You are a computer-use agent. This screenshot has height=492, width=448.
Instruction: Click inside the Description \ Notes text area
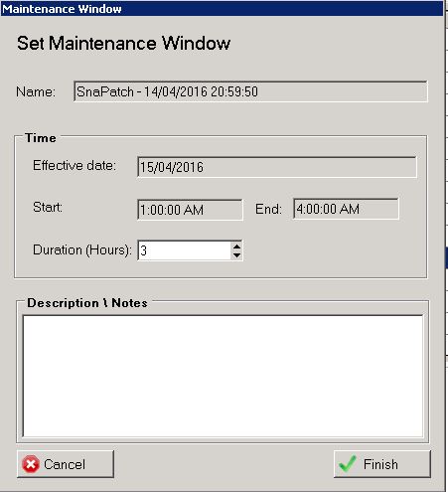point(223,376)
